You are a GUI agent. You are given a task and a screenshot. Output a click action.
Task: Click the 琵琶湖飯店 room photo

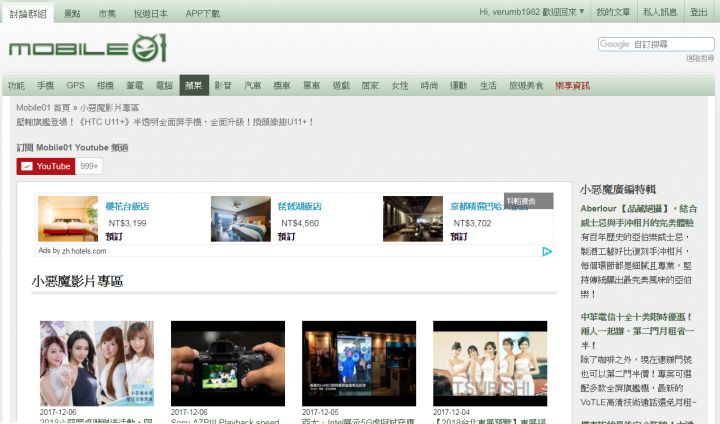coord(241,219)
